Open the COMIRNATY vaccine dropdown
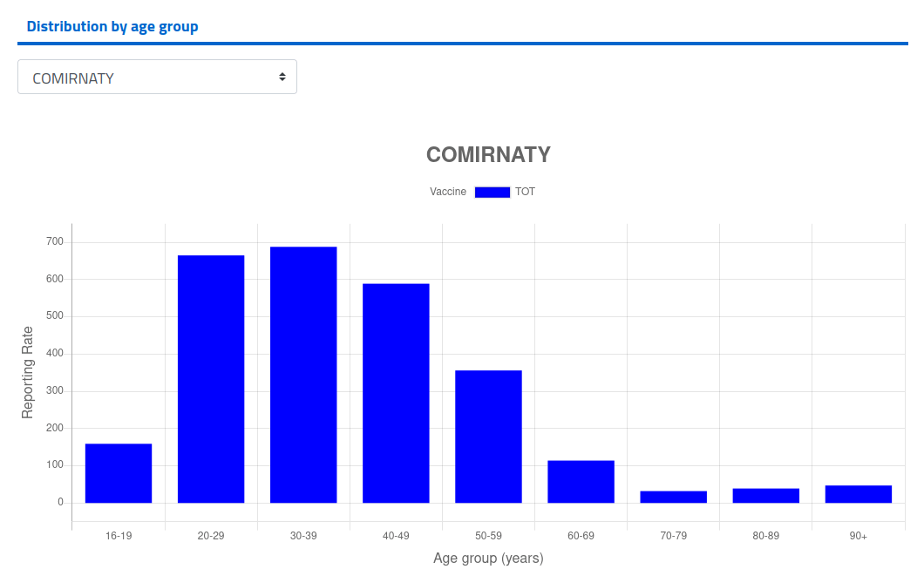This screenshot has width=924, height=569. [x=157, y=77]
